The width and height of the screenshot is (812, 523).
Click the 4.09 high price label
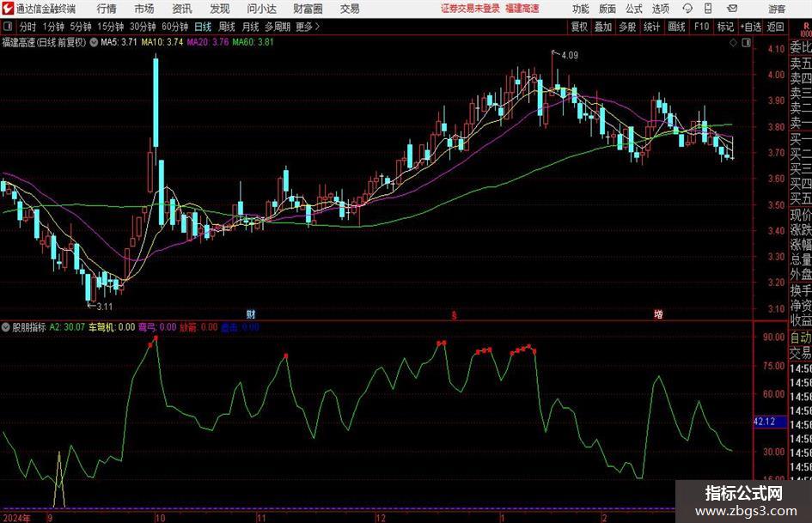[570, 56]
